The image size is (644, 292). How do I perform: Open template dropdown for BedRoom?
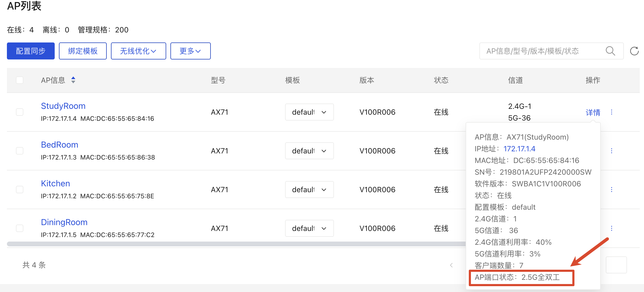click(x=309, y=151)
